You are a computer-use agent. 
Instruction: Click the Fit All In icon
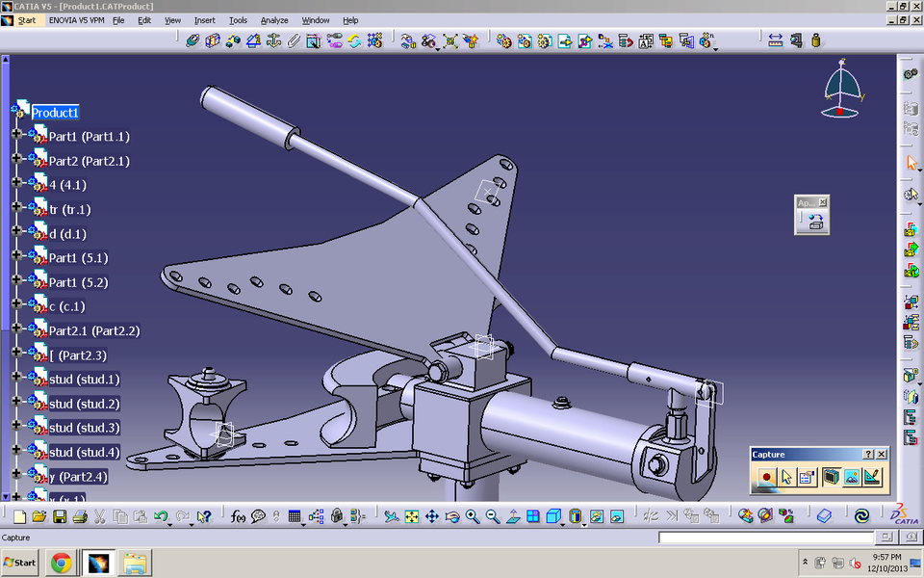(412, 516)
